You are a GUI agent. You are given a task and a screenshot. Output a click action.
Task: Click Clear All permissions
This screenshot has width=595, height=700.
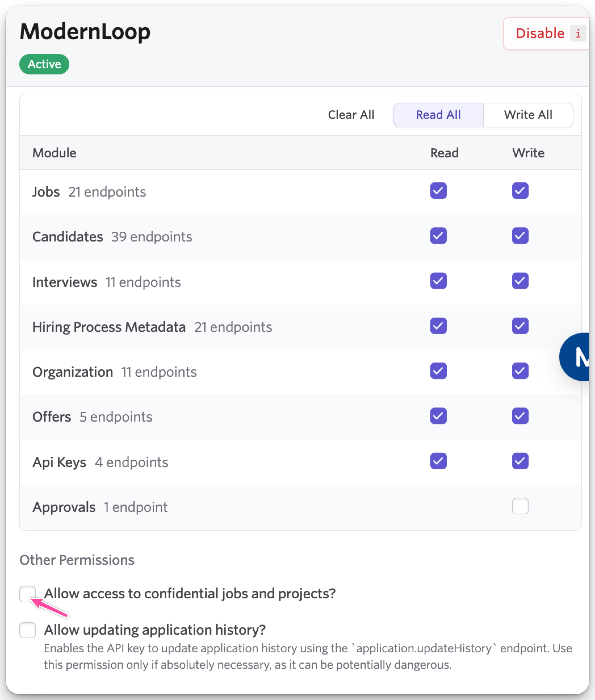pos(351,115)
